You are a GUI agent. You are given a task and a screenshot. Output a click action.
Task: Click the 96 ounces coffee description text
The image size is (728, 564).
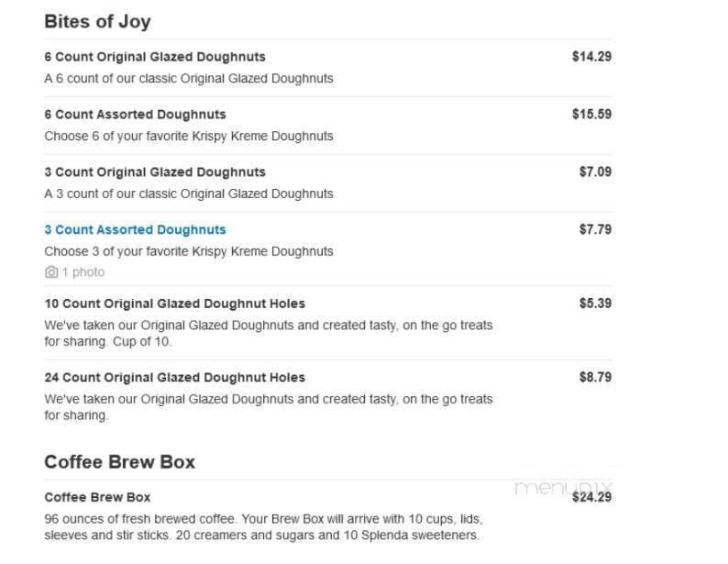click(262, 527)
